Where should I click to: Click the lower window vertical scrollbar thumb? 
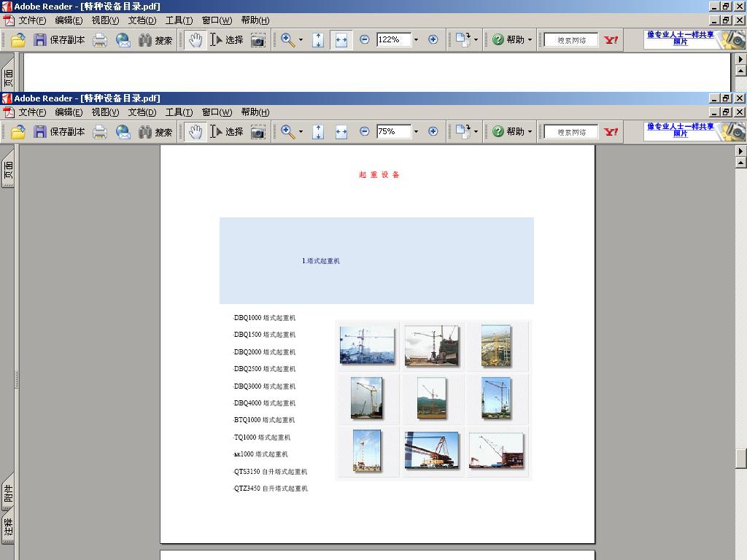[741, 459]
